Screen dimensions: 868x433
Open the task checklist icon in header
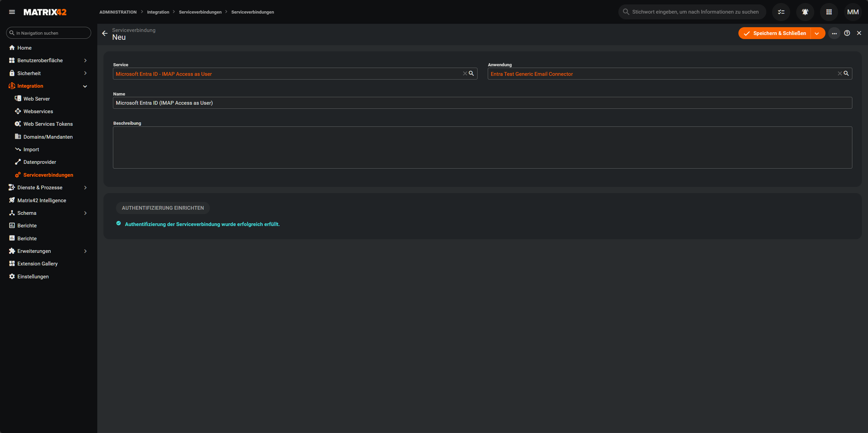(x=781, y=12)
